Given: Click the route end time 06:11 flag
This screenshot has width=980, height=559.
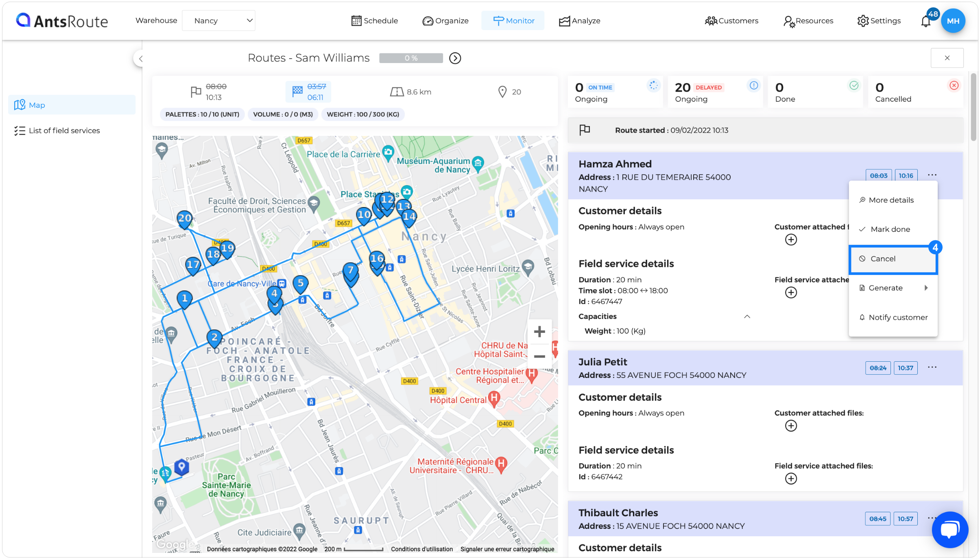Looking at the screenshot, I should tap(308, 92).
